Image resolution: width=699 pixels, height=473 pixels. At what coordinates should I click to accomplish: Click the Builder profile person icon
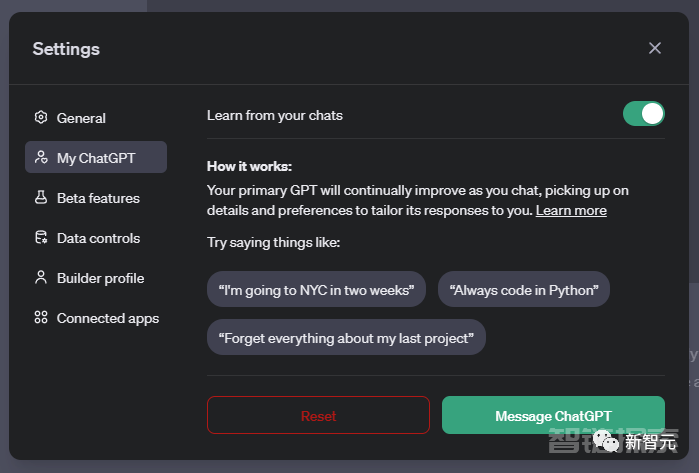41,277
